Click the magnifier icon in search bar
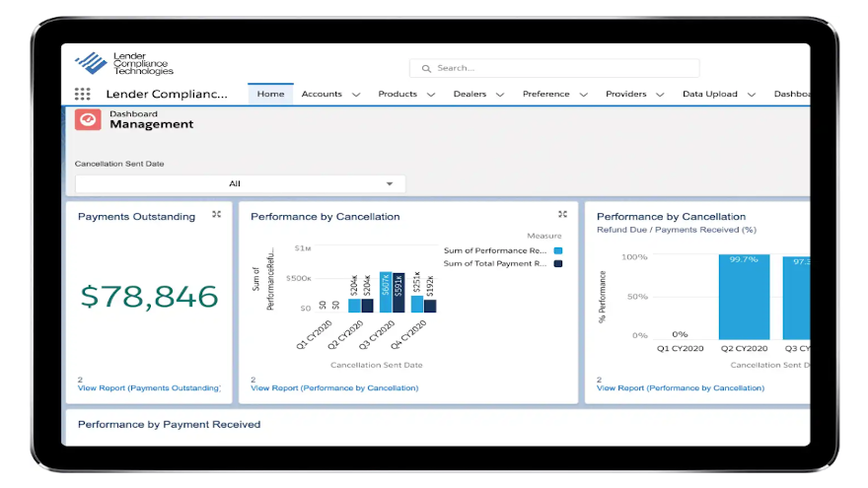Image resolution: width=868 pixels, height=488 pixels. coord(426,69)
